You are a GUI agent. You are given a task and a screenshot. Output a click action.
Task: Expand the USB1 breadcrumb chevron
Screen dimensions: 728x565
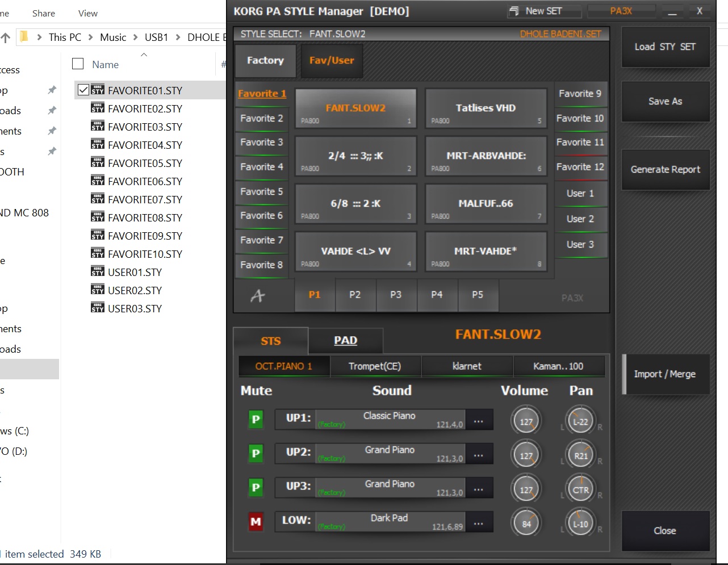pos(178,37)
